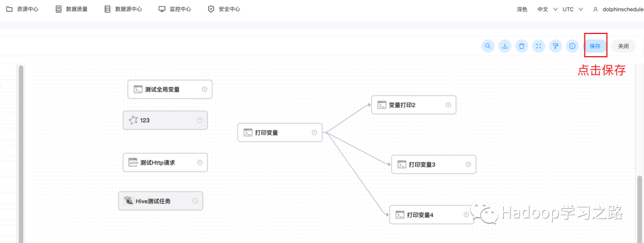Go to 监控中心 menu
Viewport: 644px width, 243px height.
tap(175, 10)
